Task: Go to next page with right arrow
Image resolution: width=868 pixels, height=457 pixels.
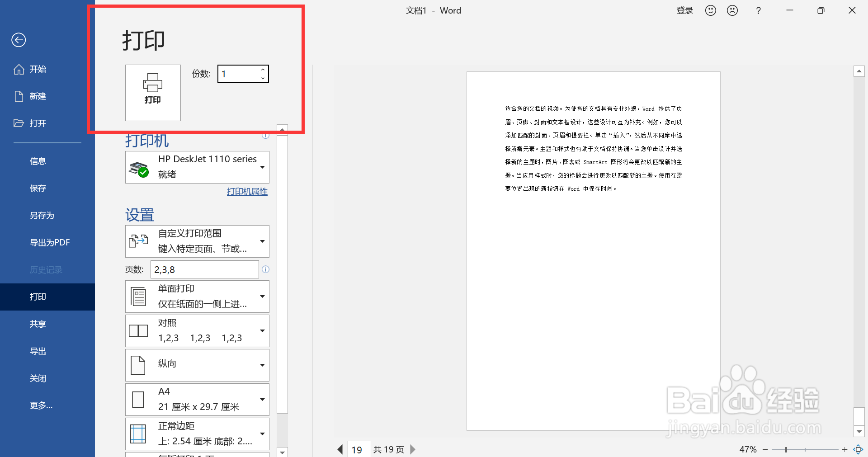Action: 412,449
